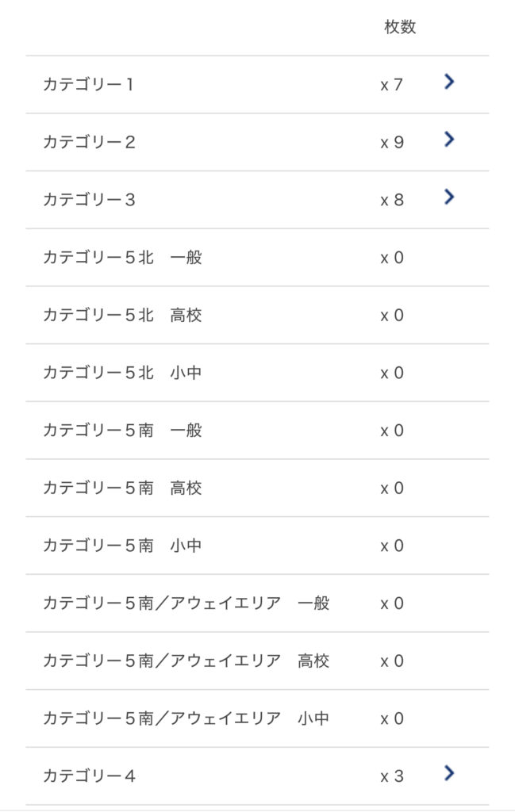Choose カテゴリー5南/アウェイエリア 高校 entry

coord(186,661)
